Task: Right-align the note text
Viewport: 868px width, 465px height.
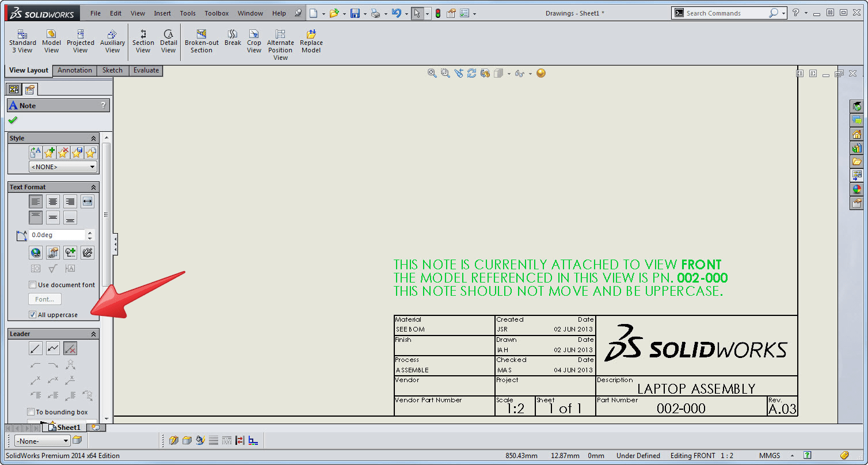Action: [70, 201]
